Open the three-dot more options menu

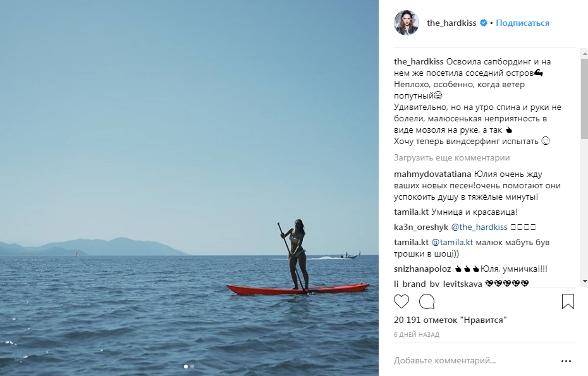(566, 361)
